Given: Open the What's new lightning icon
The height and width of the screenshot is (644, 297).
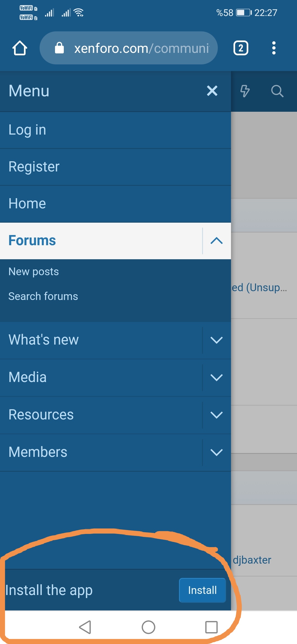Looking at the screenshot, I should 245,91.
